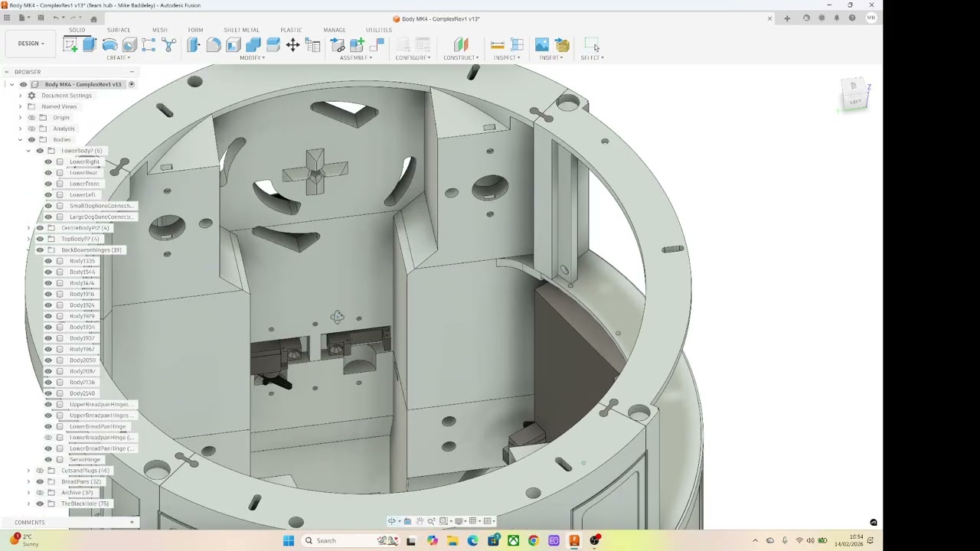980x551 pixels.
Task: Select the BreadPans (32) folder
Action: (x=70, y=481)
